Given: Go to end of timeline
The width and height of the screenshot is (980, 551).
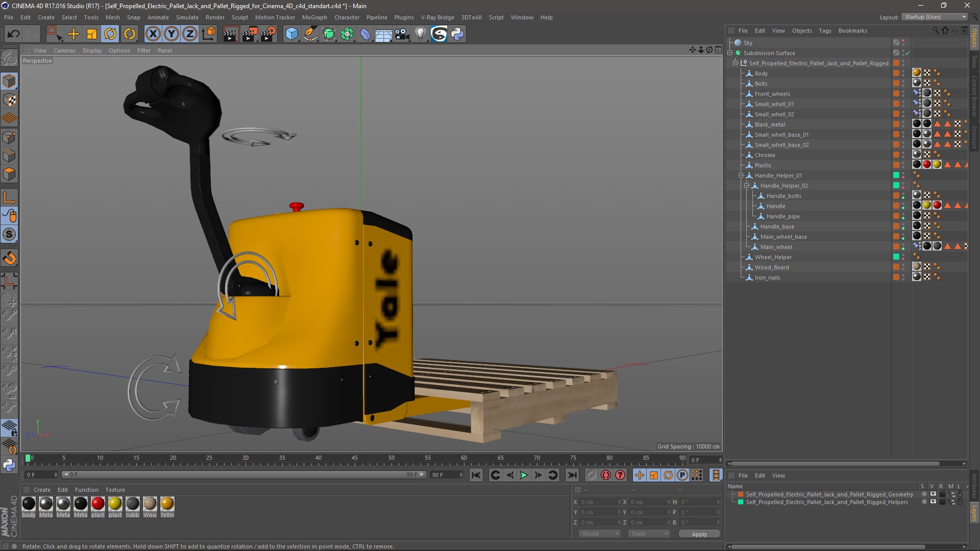Looking at the screenshot, I should coord(572,475).
